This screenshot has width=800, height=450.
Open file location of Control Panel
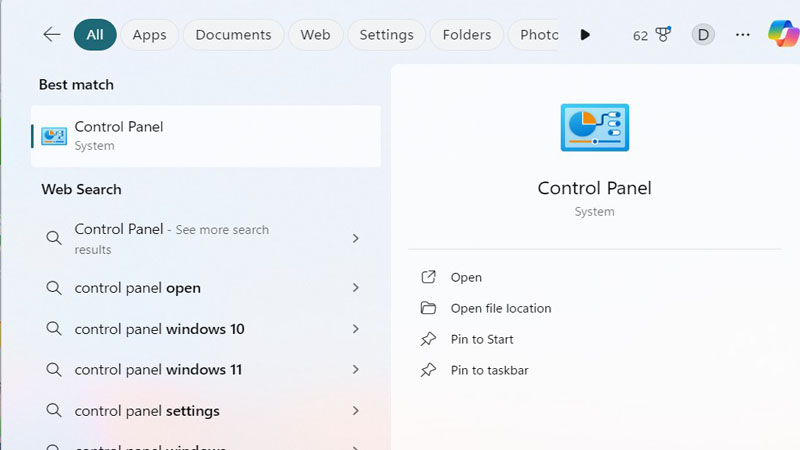click(500, 308)
